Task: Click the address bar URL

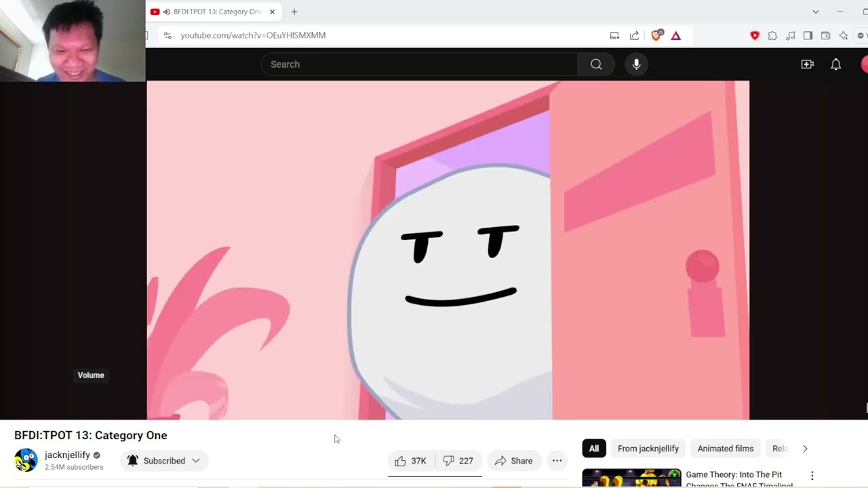Action: (253, 35)
